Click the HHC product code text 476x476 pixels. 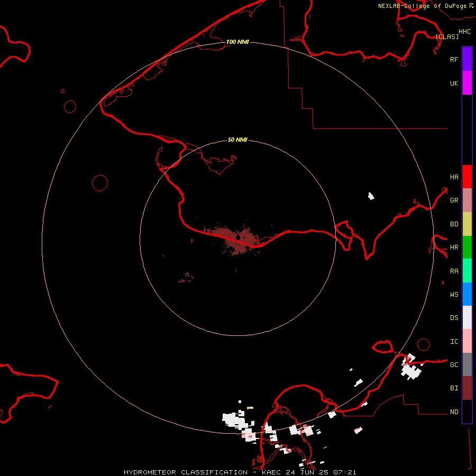click(464, 32)
